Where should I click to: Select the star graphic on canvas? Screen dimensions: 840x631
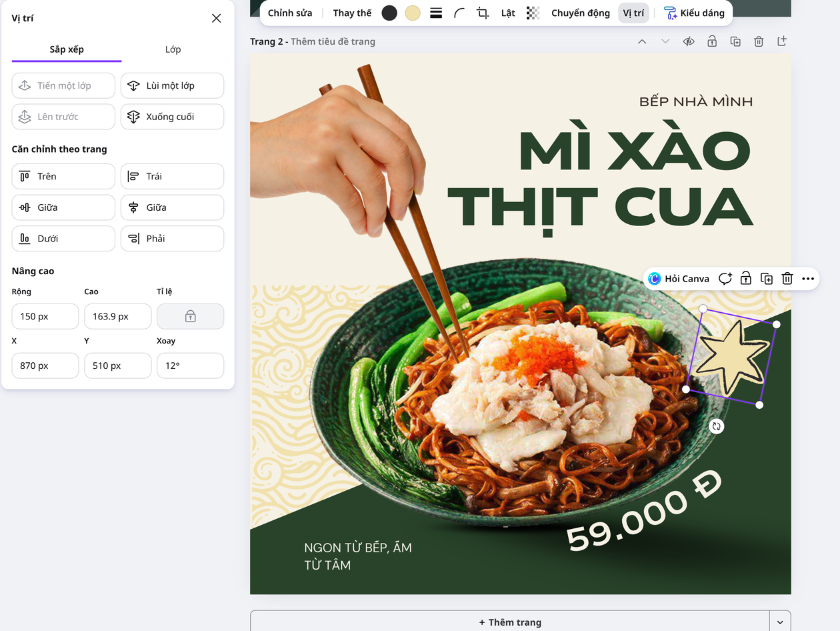731,357
